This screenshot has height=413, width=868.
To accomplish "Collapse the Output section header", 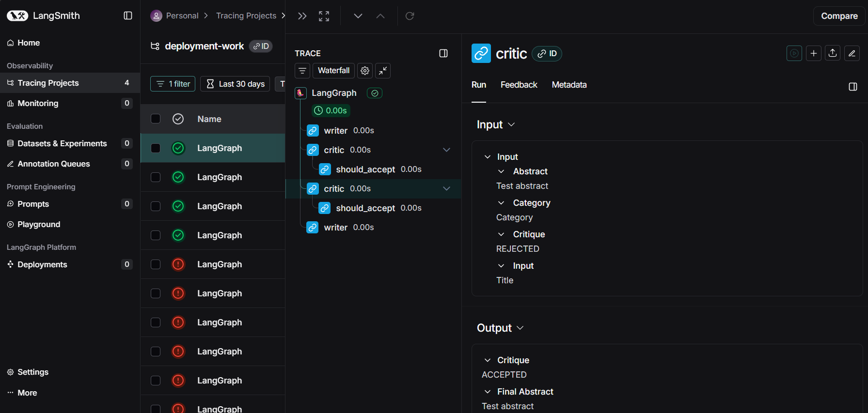I will pyautogui.click(x=500, y=328).
